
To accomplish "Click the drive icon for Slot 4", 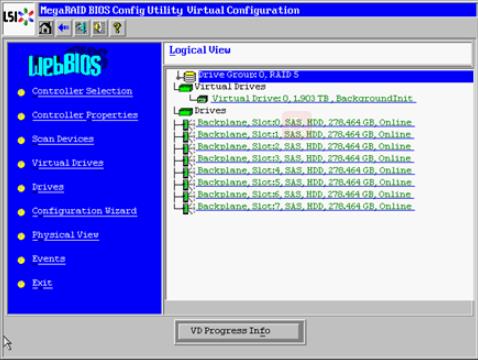I will 186,172.
